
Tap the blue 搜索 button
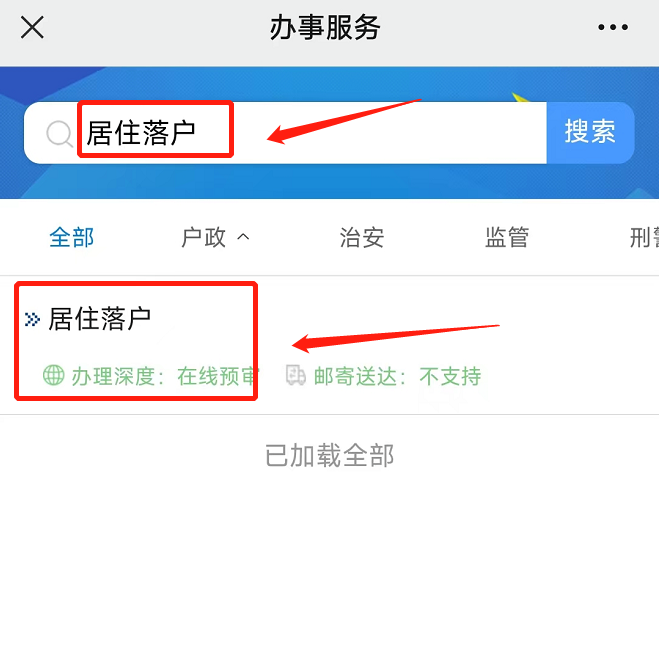pyautogui.click(x=590, y=133)
